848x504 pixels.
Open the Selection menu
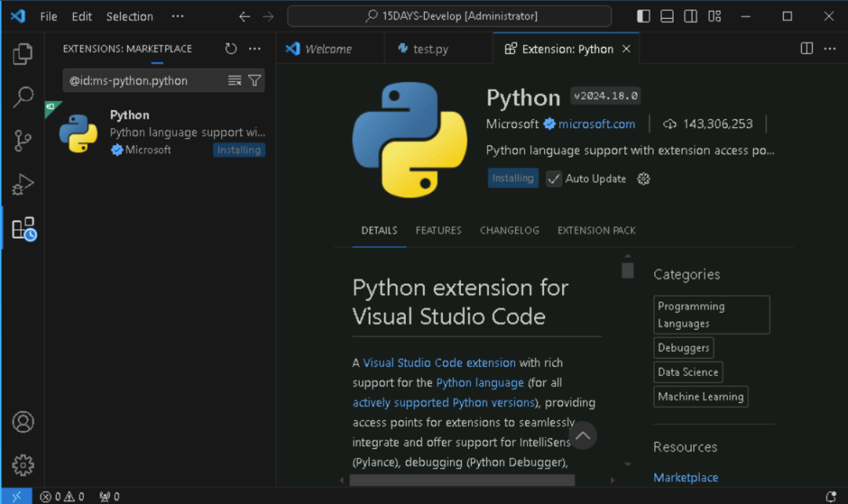pos(130,16)
